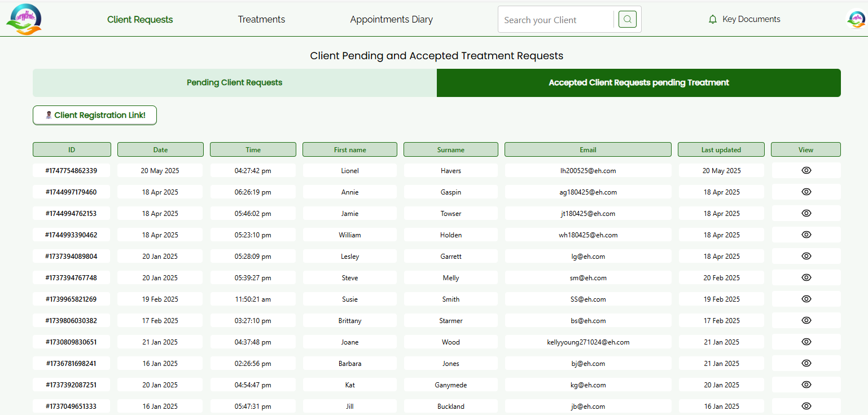Open the Treatments menu

pos(261,20)
